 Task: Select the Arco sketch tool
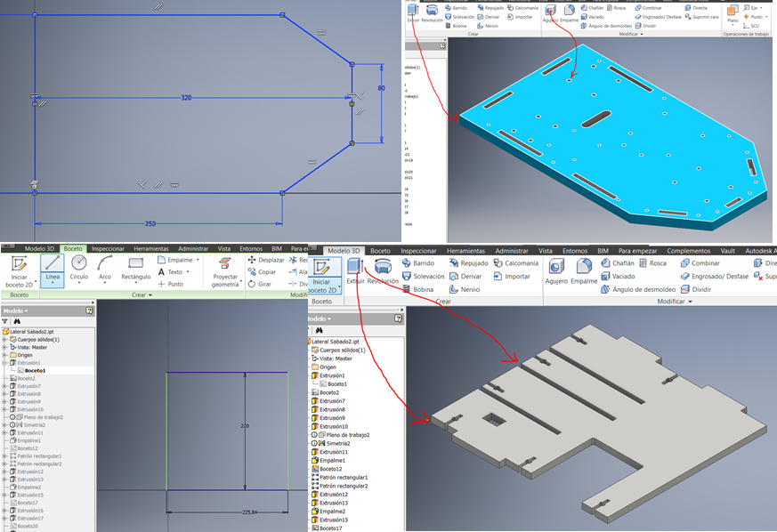pos(105,268)
